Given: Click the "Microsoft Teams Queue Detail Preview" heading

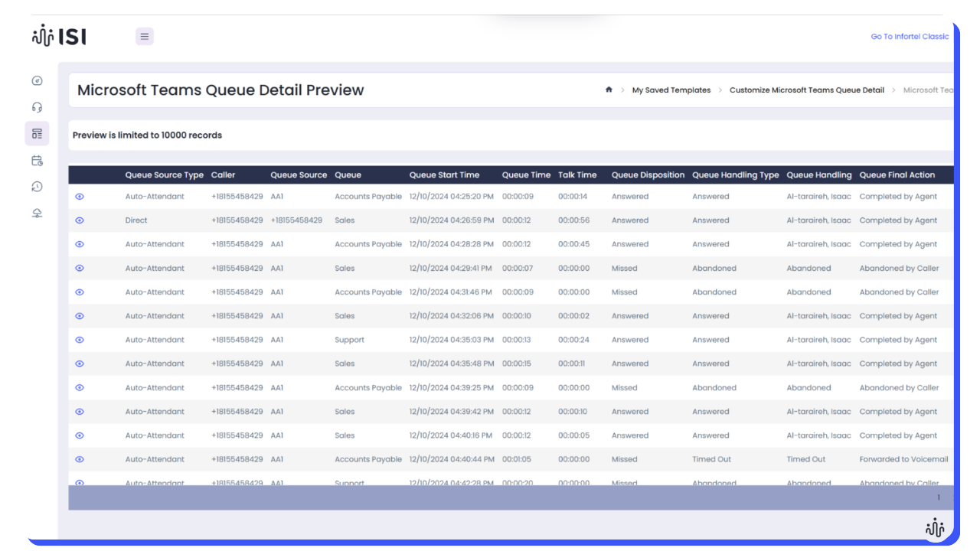Looking at the screenshot, I should [220, 90].
